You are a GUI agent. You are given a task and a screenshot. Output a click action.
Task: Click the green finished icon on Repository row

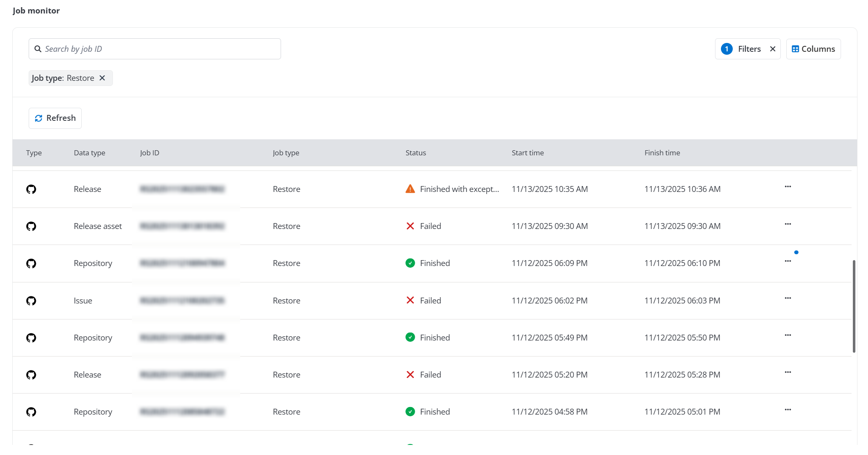[x=410, y=263]
